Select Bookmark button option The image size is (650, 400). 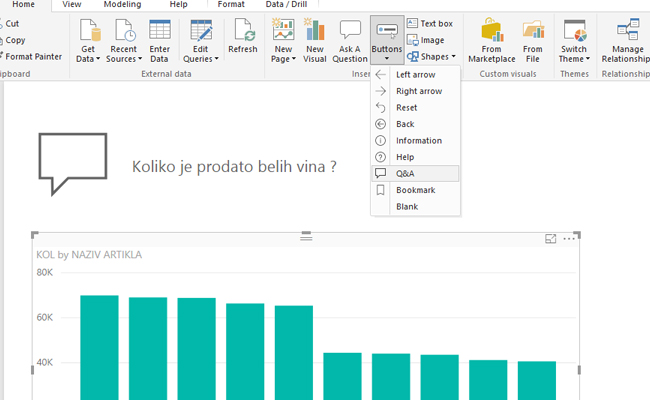(414, 190)
